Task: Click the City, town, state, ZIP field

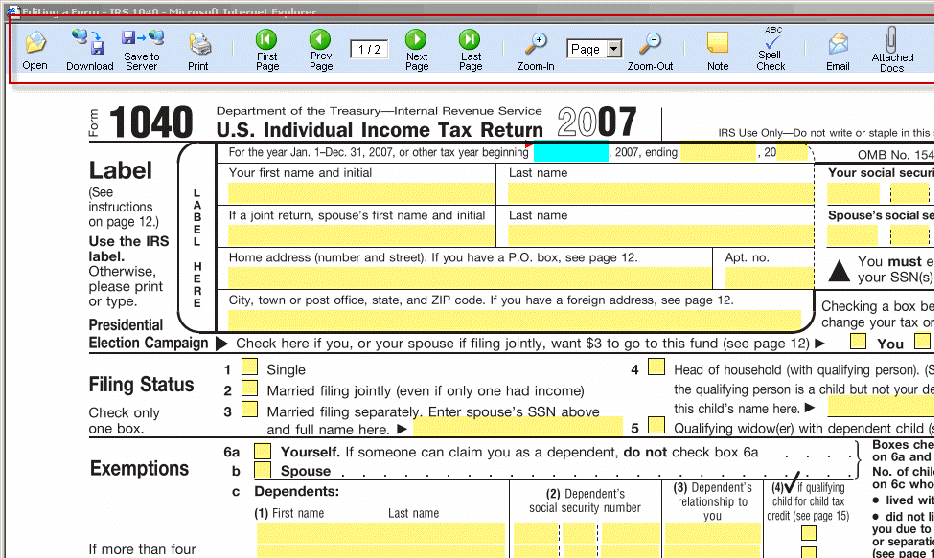Action: 515,320
